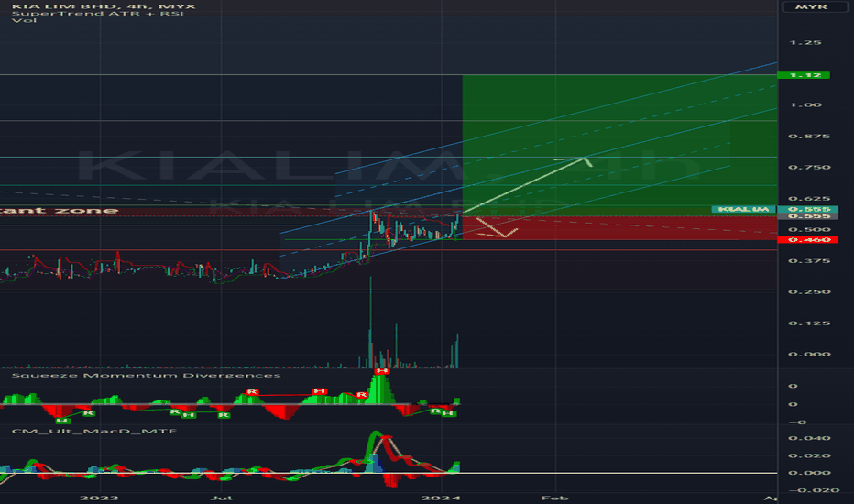The width and height of the screenshot is (854, 504).
Task: Select the red stop-loss zone of position
Action: [x=619, y=228]
